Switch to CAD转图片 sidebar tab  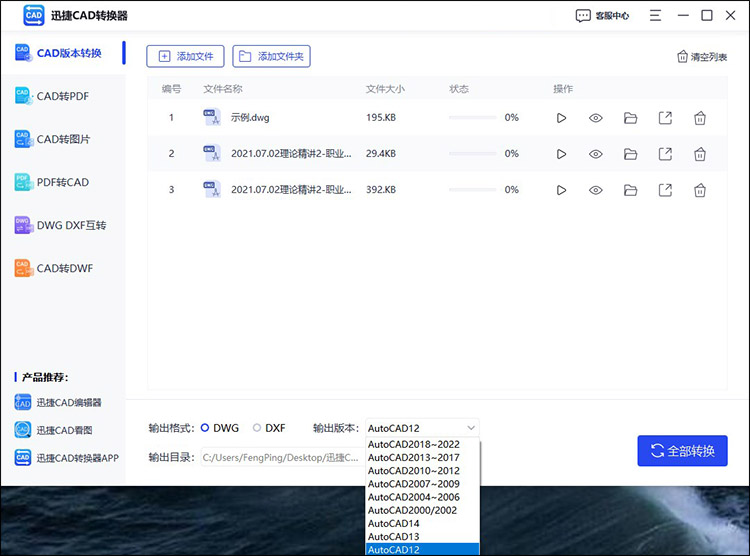[x=63, y=139]
